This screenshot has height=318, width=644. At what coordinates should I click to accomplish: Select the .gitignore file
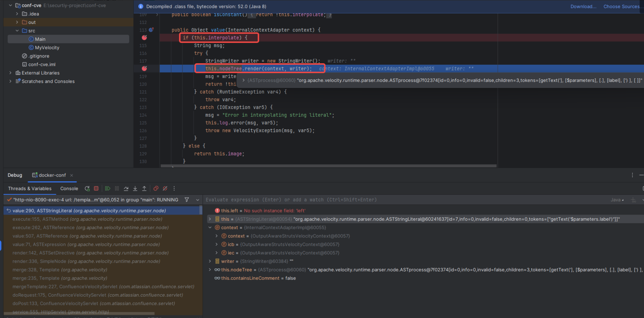pos(39,56)
